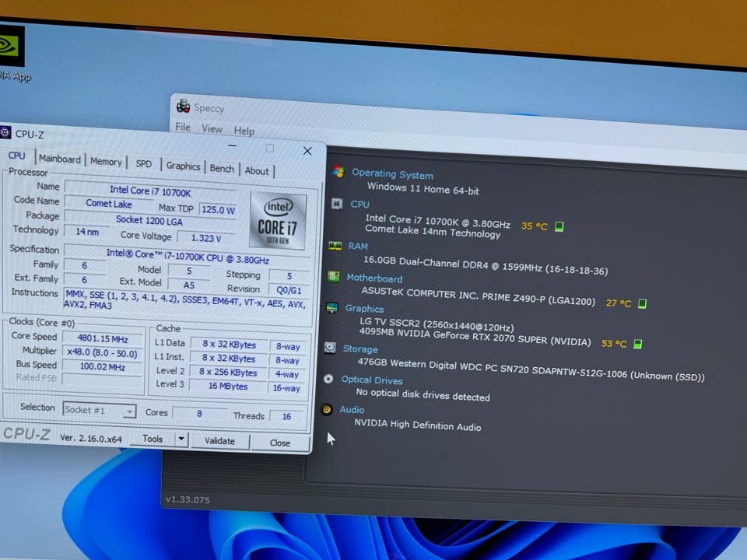The width and height of the screenshot is (747, 560).
Task: Open the Tools dropdown arrow in CPU-Z
Action: click(181, 439)
